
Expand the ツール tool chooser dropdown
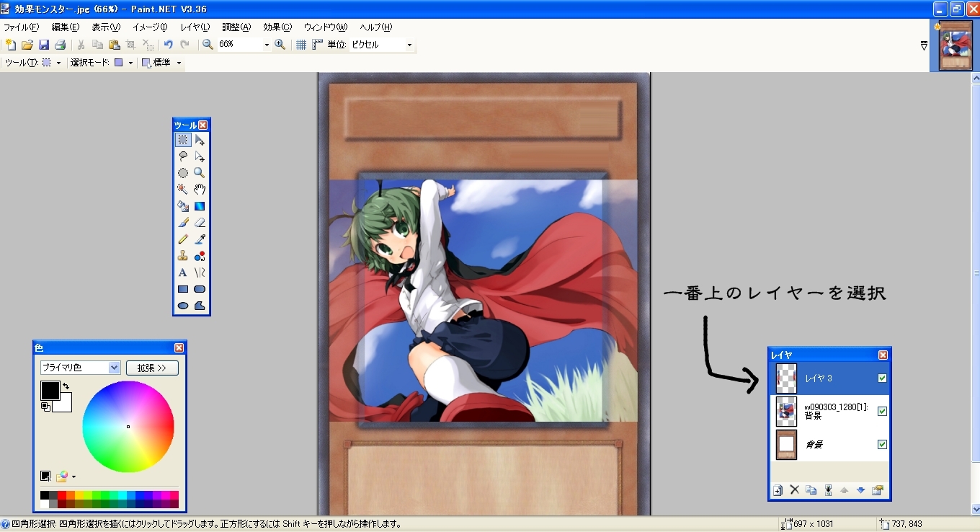pyautogui.click(x=58, y=63)
